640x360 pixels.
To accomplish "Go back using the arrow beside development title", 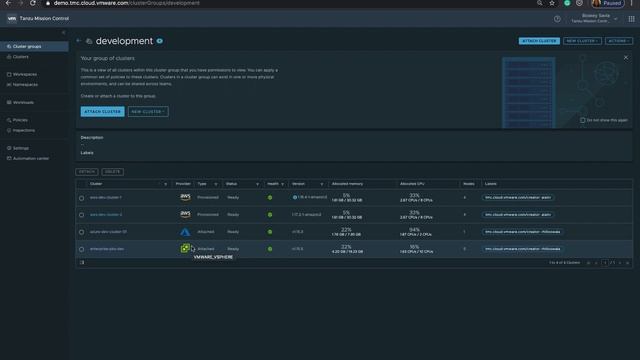I will (x=78, y=41).
